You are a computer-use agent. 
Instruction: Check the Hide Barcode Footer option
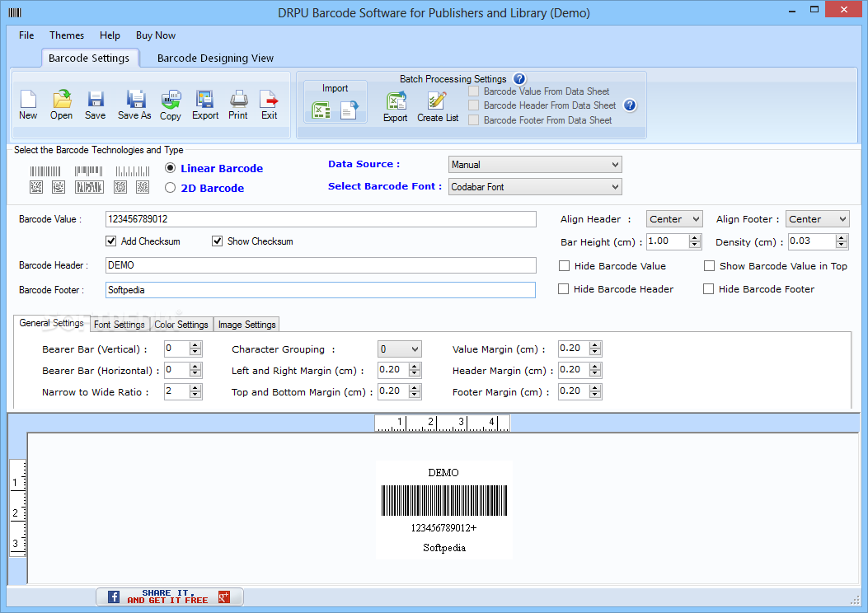[709, 289]
